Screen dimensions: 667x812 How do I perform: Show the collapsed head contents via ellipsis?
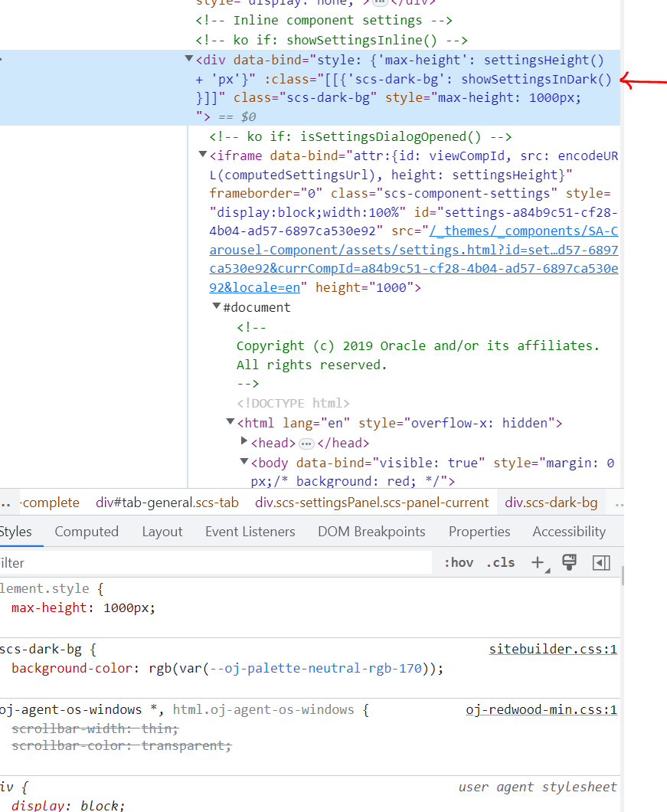(x=306, y=444)
